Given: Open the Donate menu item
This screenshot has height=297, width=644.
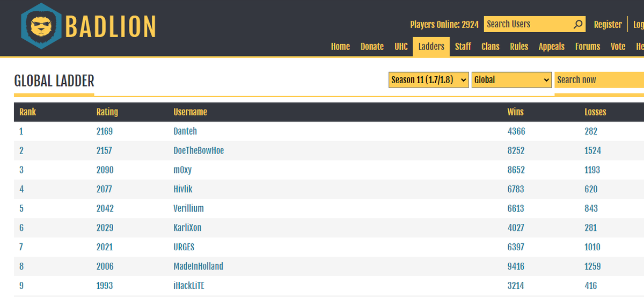Looking at the screenshot, I should pyautogui.click(x=372, y=47).
